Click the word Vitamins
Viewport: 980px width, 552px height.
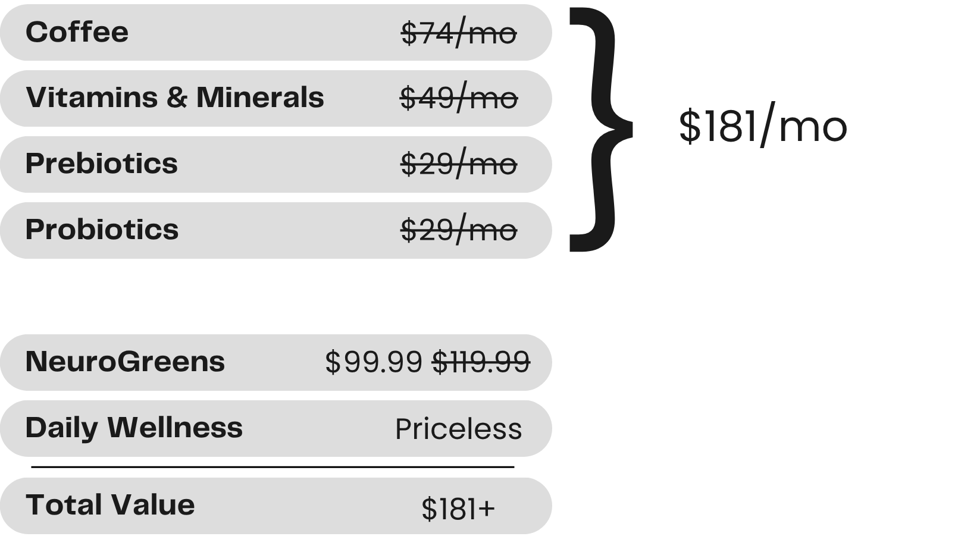(92, 98)
